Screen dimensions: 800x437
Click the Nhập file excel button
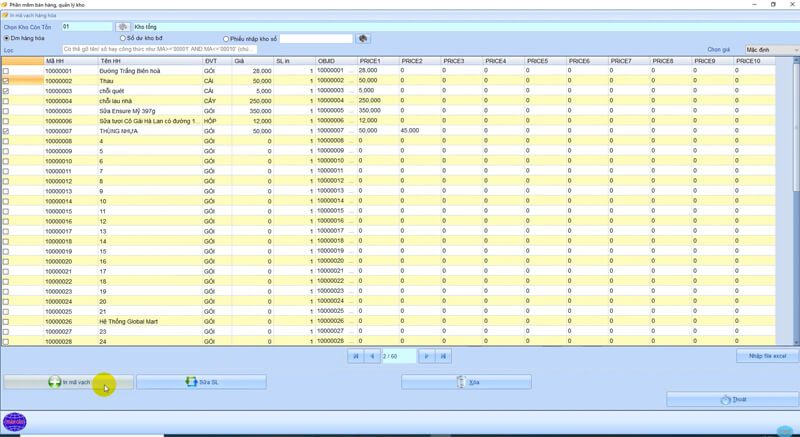[x=767, y=356]
